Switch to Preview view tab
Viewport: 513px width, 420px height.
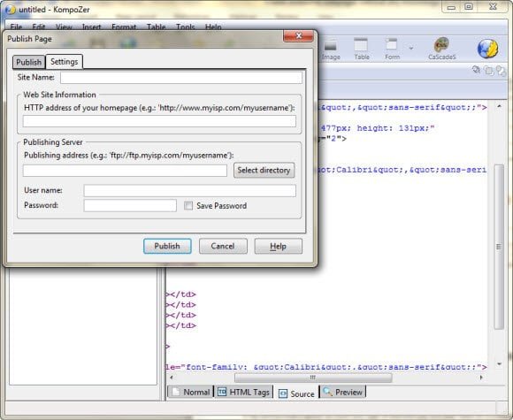[342, 392]
